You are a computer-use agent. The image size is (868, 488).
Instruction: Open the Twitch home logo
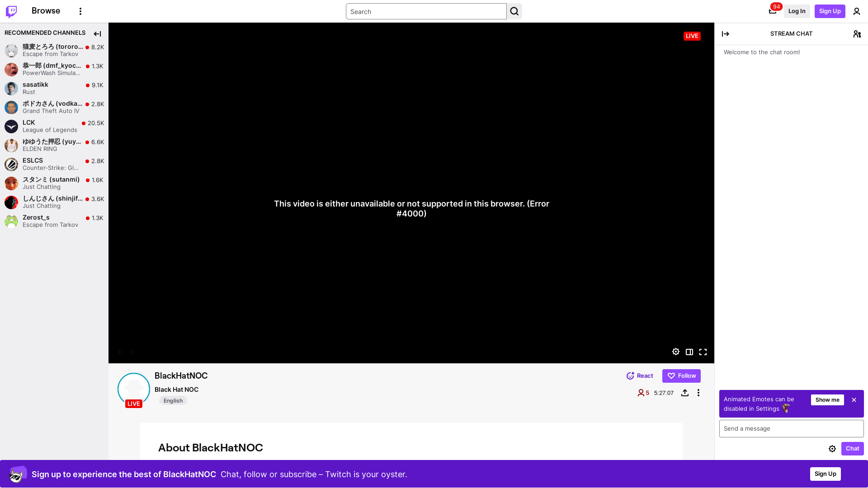[11, 11]
